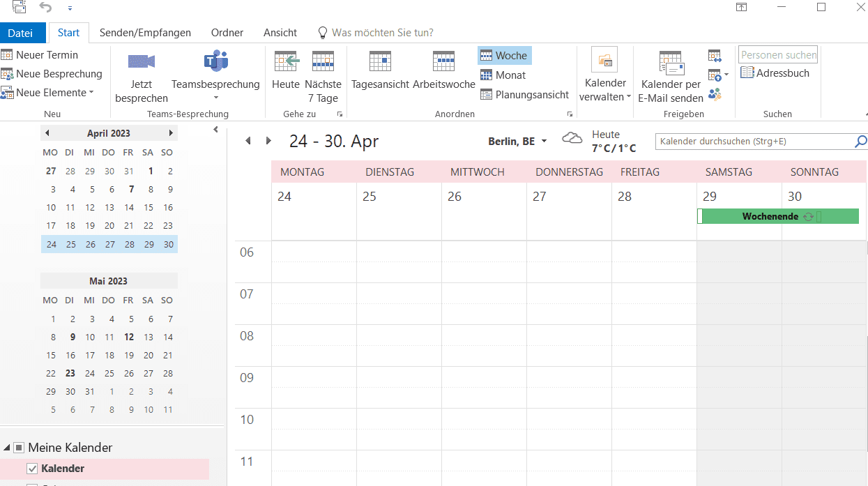The image size is (868, 486).
Task: Open the Neue Elemente dropdown
Action: coord(47,92)
